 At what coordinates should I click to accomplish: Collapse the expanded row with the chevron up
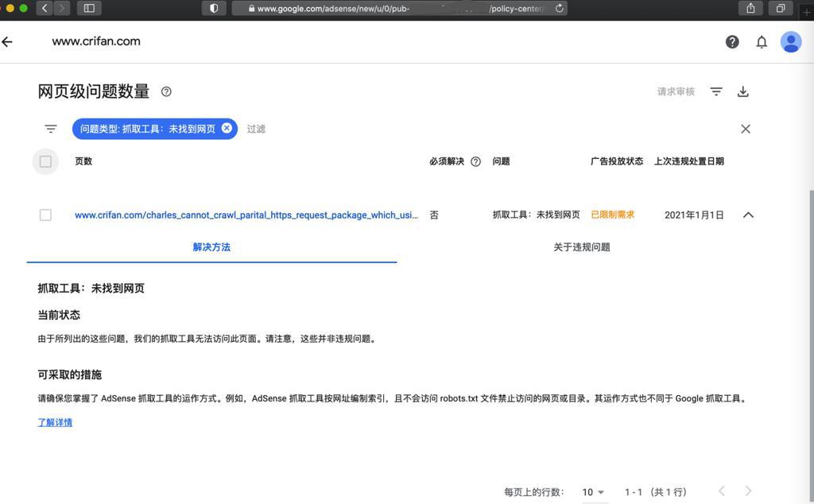coord(748,215)
